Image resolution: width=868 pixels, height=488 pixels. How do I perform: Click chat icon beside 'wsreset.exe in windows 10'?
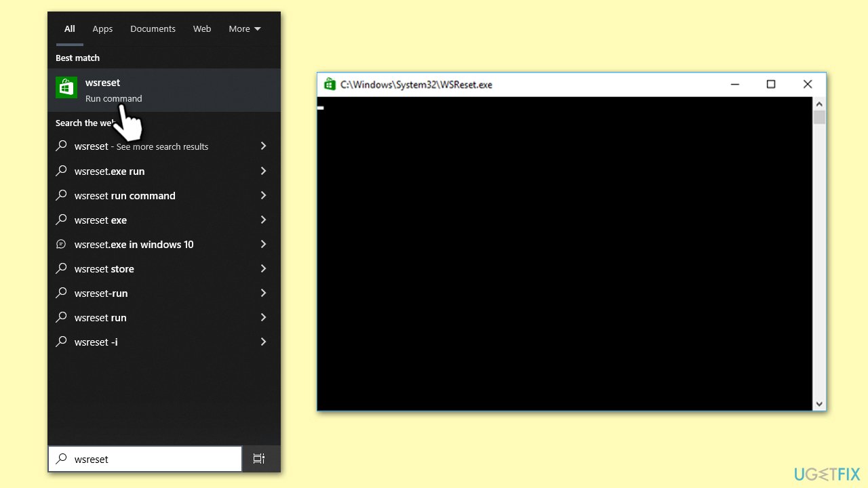62,244
